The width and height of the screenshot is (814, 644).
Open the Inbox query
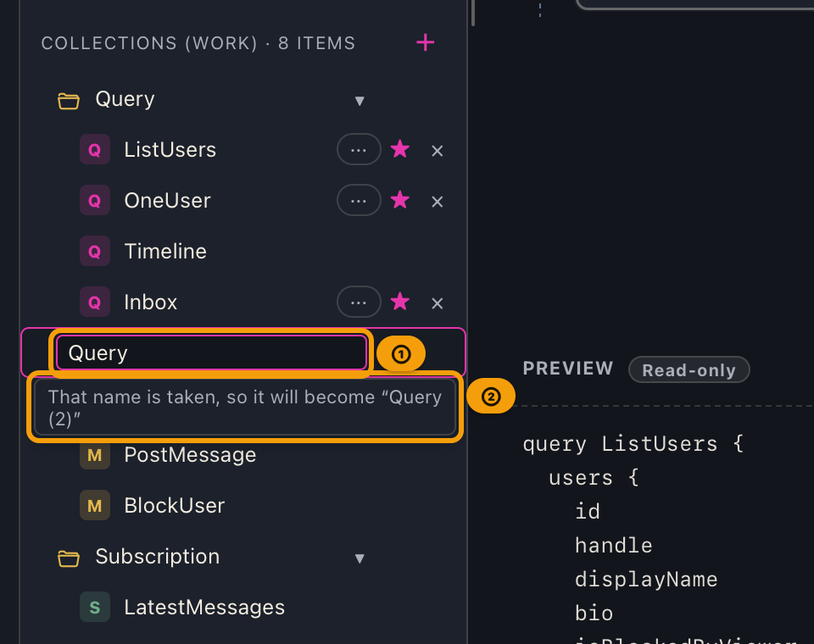pyautogui.click(x=151, y=303)
